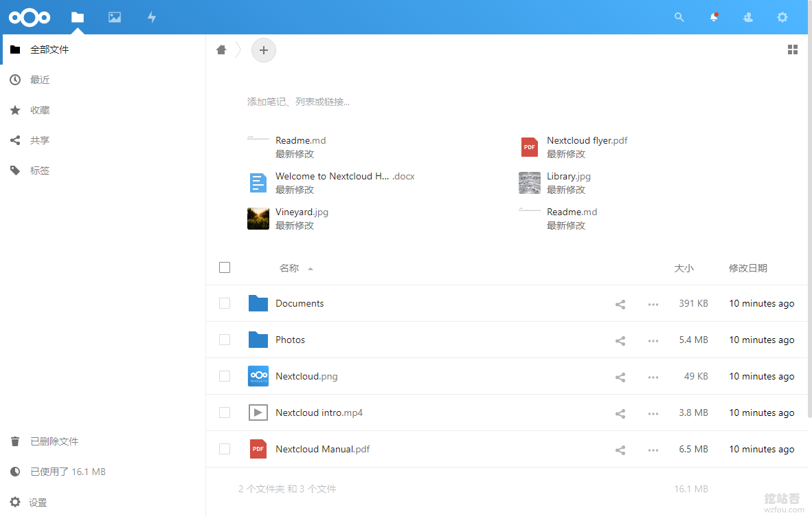812x517 pixels.
Task: Click the 添加笔记 note input field
Action: point(297,102)
